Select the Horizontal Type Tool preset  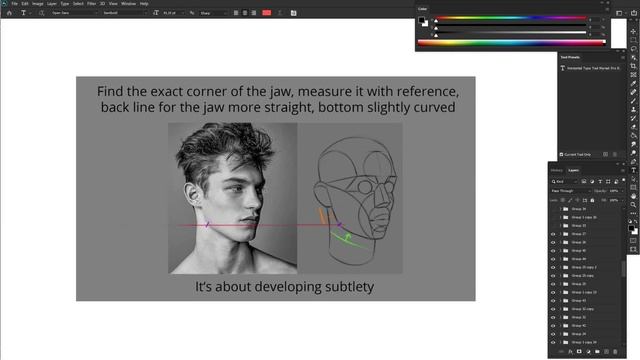[x=591, y=68]
